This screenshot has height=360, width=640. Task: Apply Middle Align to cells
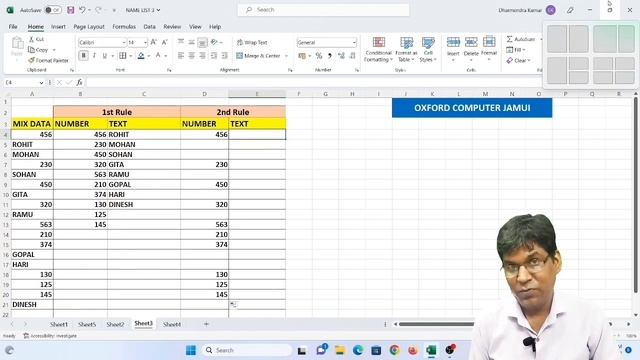point(191,42)
